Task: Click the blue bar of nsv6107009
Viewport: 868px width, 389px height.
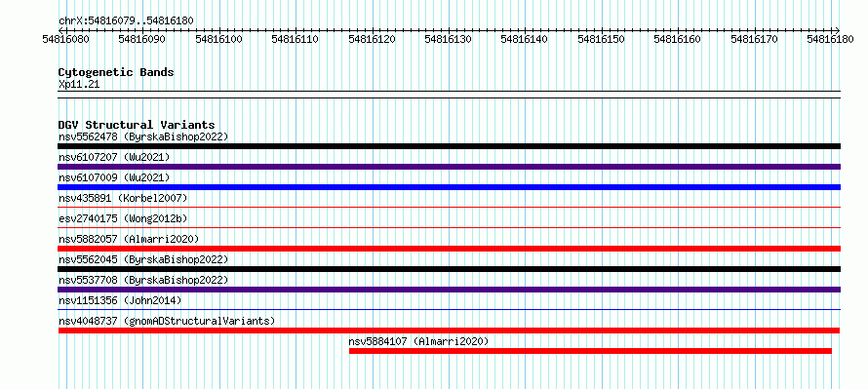Action: 449,187
